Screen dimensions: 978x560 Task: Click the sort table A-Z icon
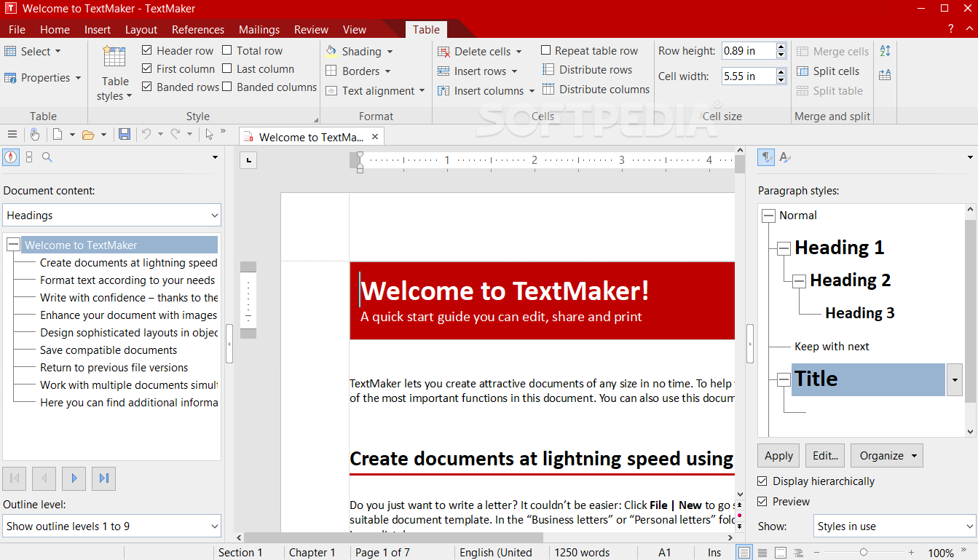886,51
